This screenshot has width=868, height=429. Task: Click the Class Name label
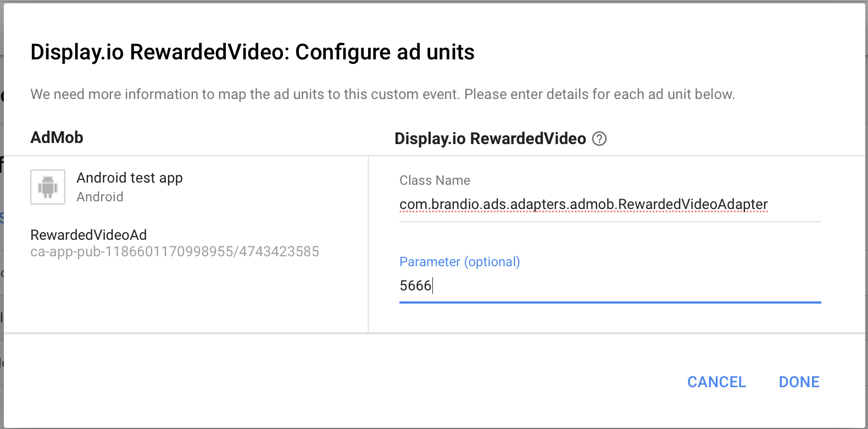435,180
